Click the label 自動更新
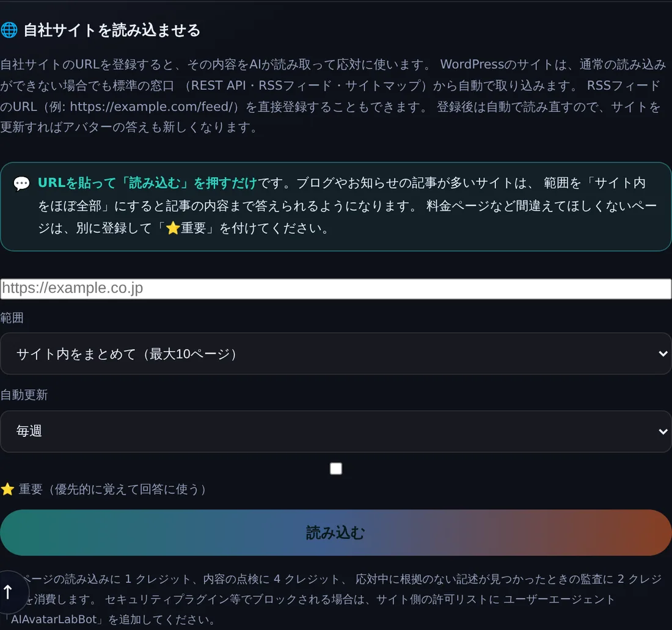Viewport: 672px width, 630px height. pos(24,395)
